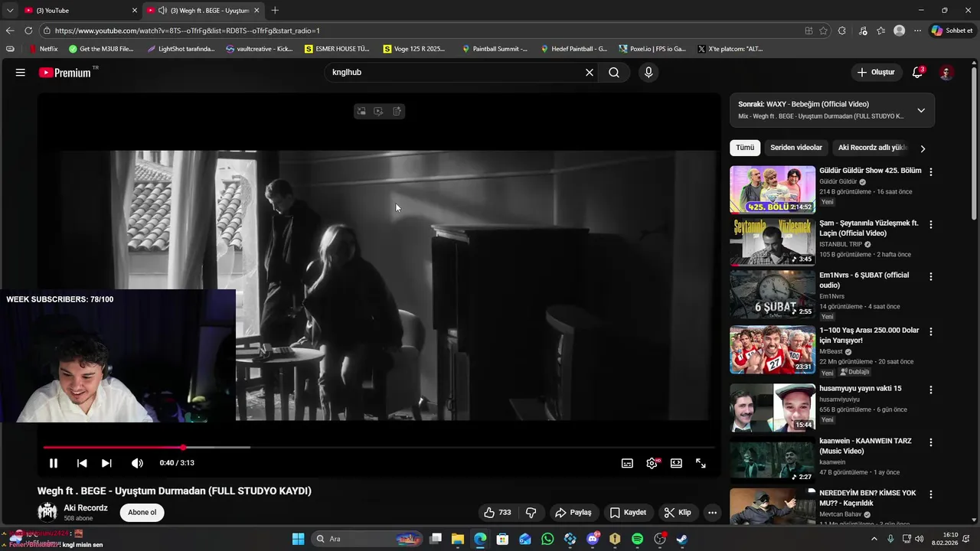Open Şam Şeytanınla Yüzleşmek video title

click(869, 228)
